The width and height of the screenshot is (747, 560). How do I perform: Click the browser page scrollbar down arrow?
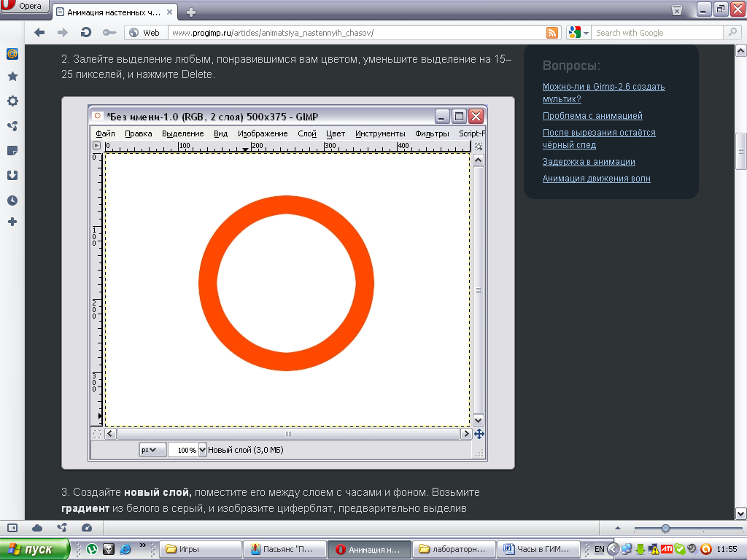[x=741, y=513]
